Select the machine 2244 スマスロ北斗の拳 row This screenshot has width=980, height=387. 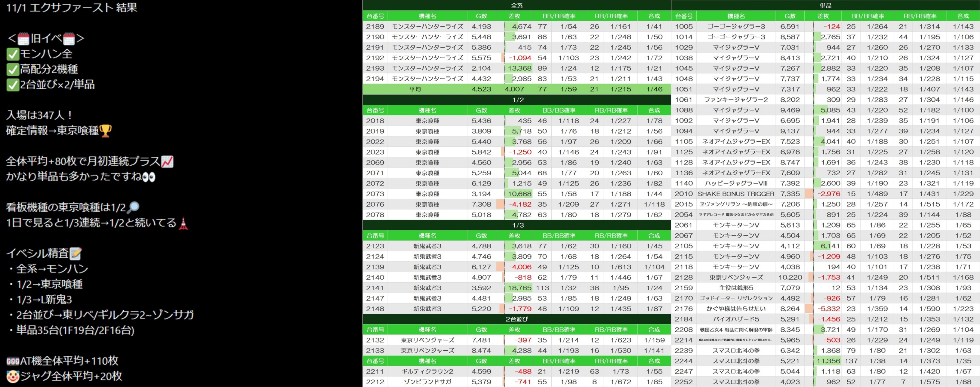pos(736,361)
